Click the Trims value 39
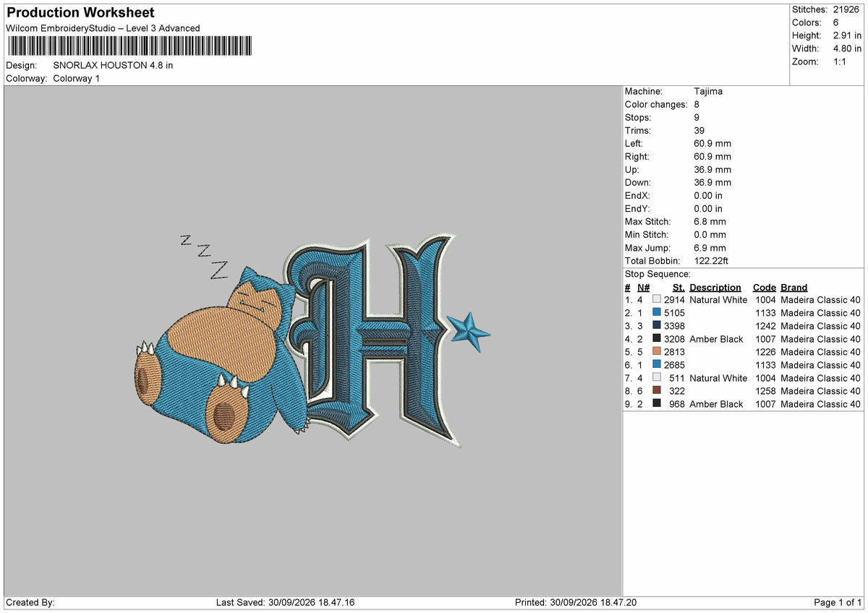 click(699, 130)
